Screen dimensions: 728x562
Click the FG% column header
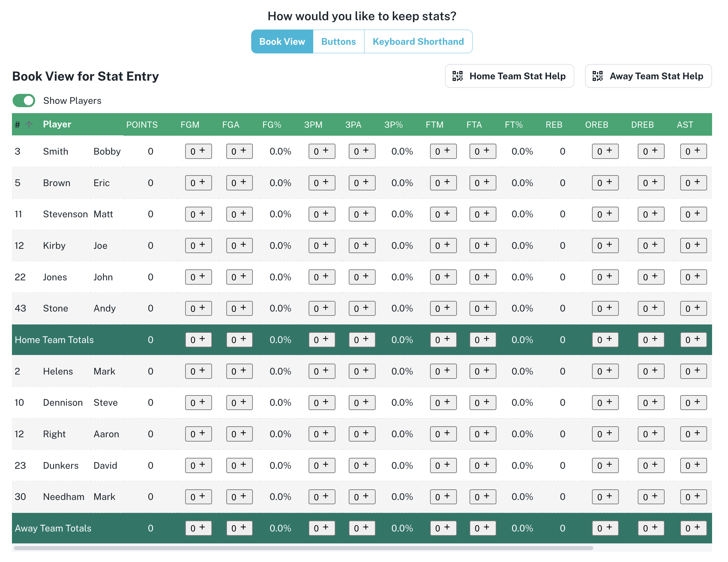[272, 125]
